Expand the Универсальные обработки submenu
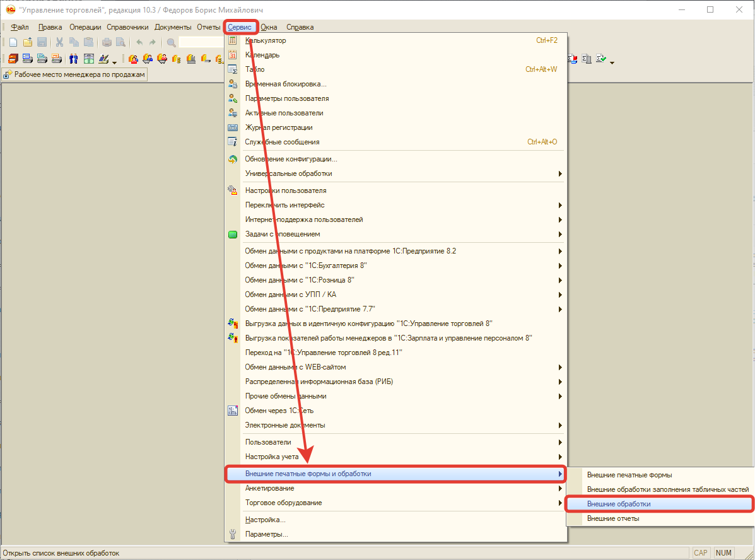 pyautogui.click(x=288, y=173)
